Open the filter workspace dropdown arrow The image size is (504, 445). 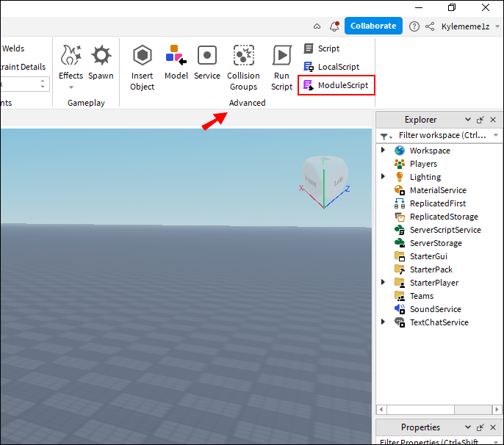496,135
